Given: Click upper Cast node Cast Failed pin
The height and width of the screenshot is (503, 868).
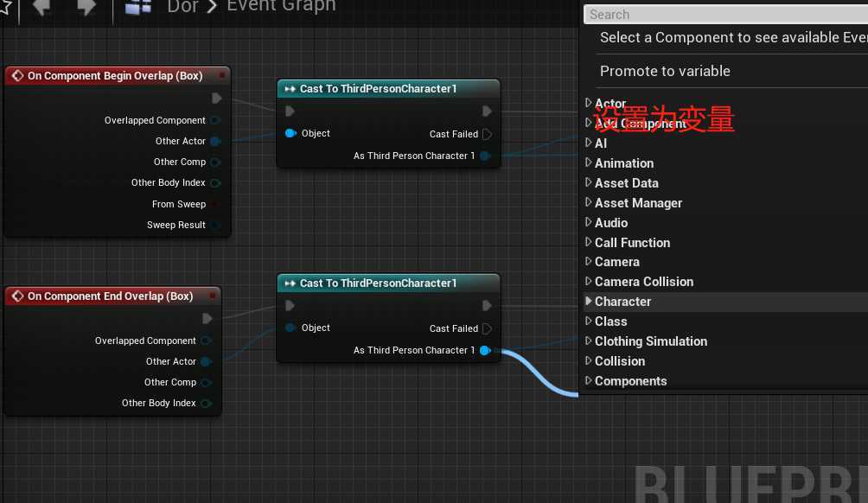Looking at the screenshot, I should 487,134.
